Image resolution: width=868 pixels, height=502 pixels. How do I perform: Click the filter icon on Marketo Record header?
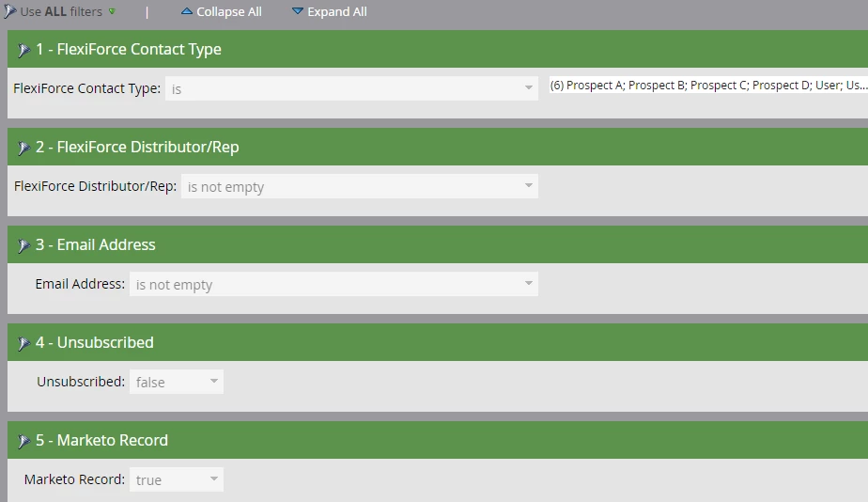(23, 441)
